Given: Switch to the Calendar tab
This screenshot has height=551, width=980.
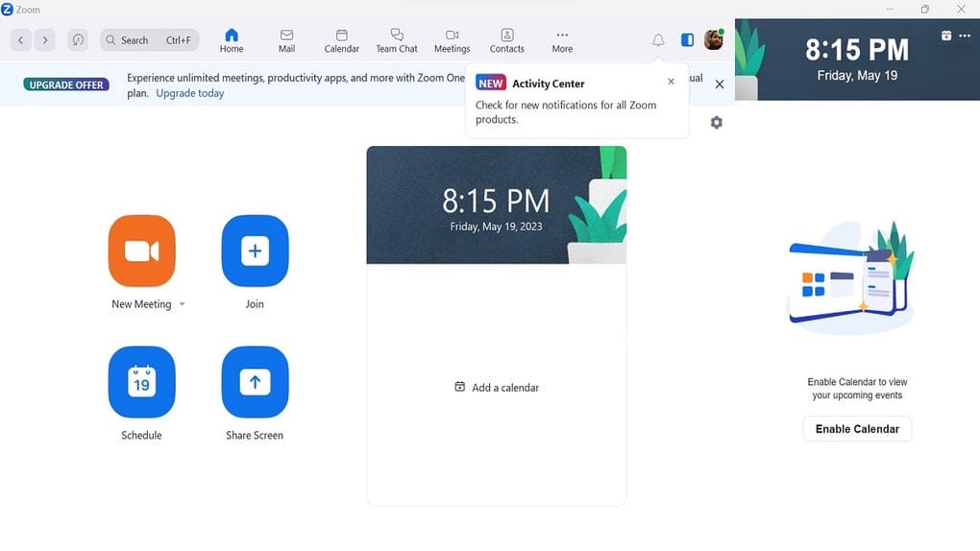Looking at the screenshot, I should point(342,40).
